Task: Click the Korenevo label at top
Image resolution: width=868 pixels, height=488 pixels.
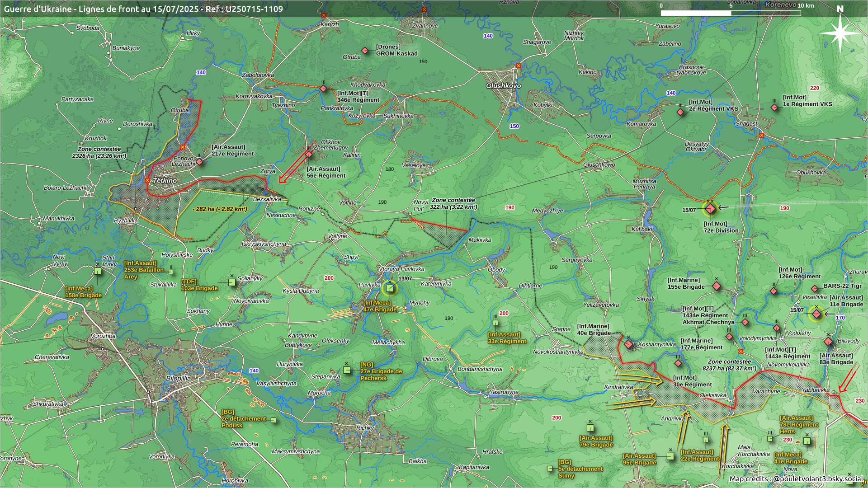Action: tap(781, 5)
